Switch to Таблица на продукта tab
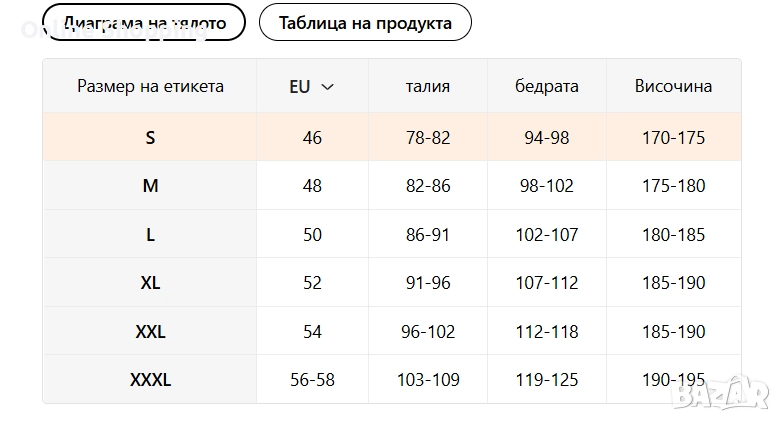The height and width of the screenshot is (422, 781). [365, 22]
